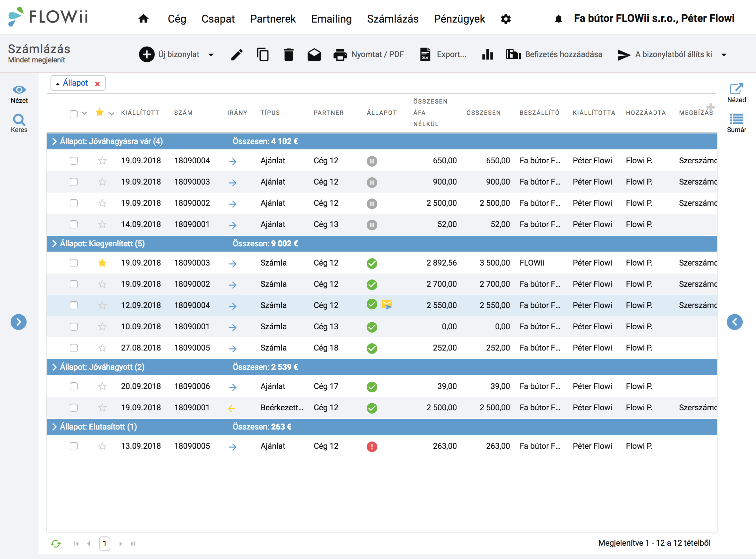Open the settings gear icon
This screenshot has height=559, width=756.
[x=506, y=19]
